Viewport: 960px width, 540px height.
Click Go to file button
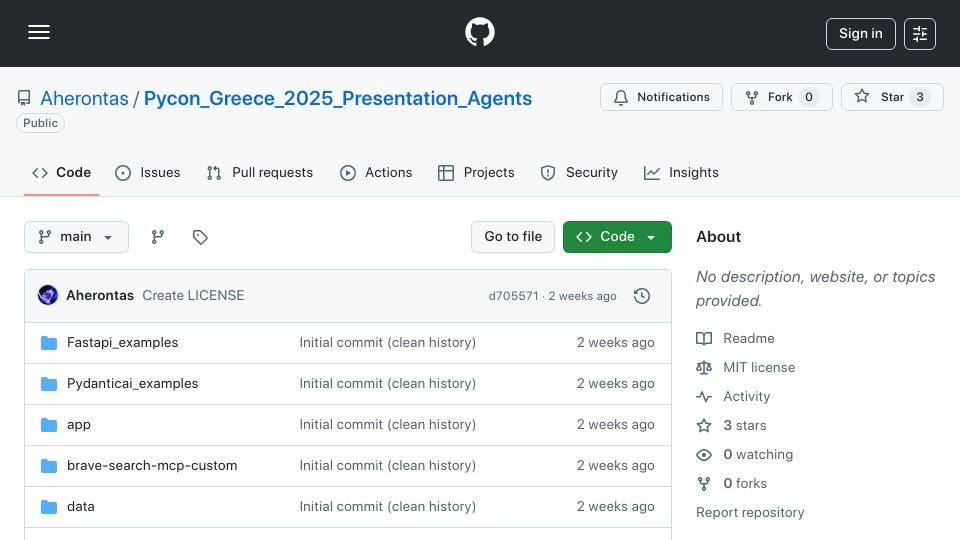coord(513,237)
